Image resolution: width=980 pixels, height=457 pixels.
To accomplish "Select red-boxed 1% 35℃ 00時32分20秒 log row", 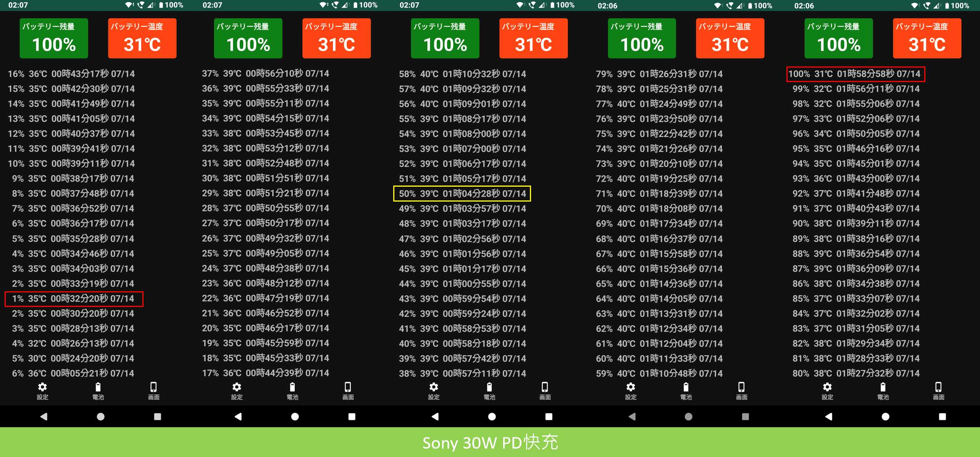I will point(74,299).
